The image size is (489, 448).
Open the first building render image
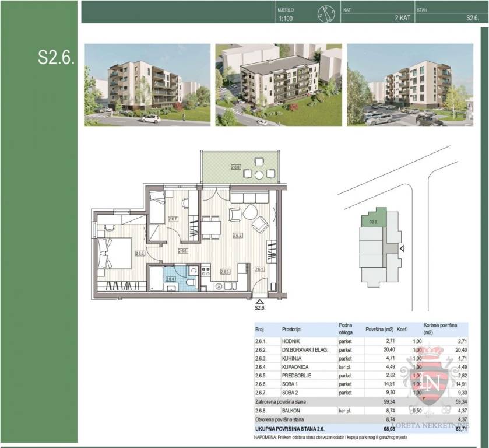147,85
